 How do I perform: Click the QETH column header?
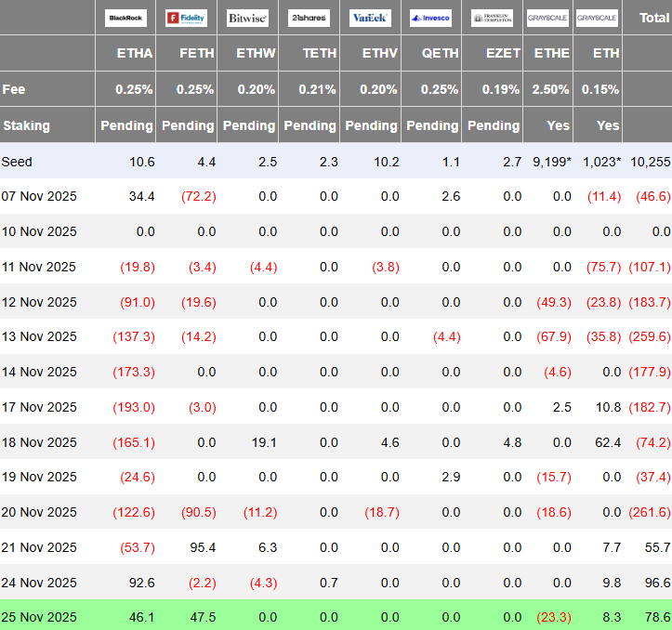tap(441, 54)
